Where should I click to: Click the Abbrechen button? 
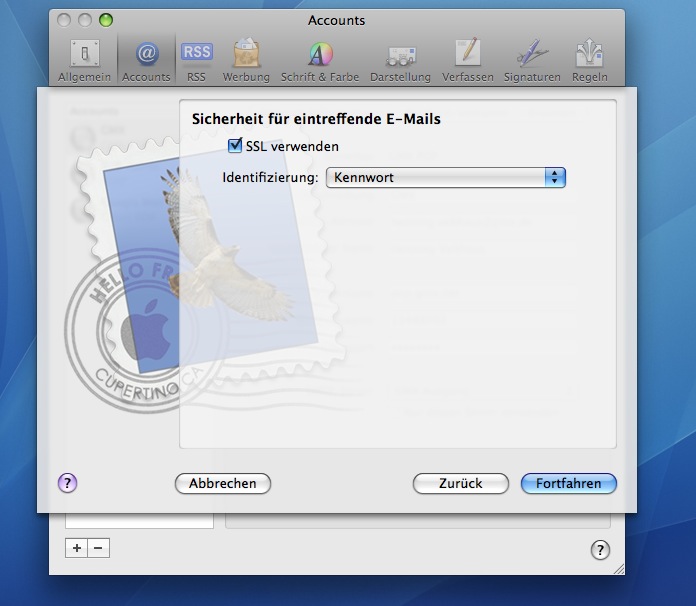[x=223, y=483]
